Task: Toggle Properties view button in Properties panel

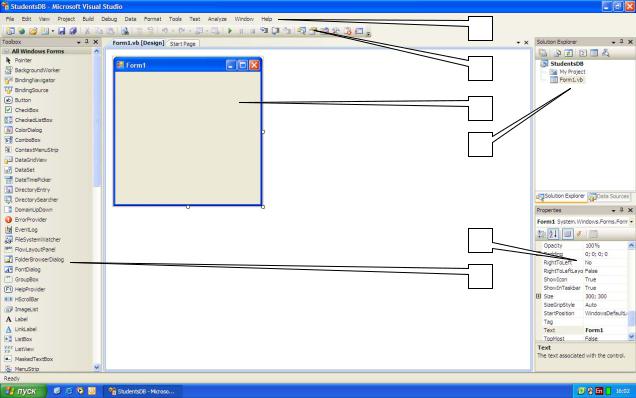Action: click(x=567, y=234)
